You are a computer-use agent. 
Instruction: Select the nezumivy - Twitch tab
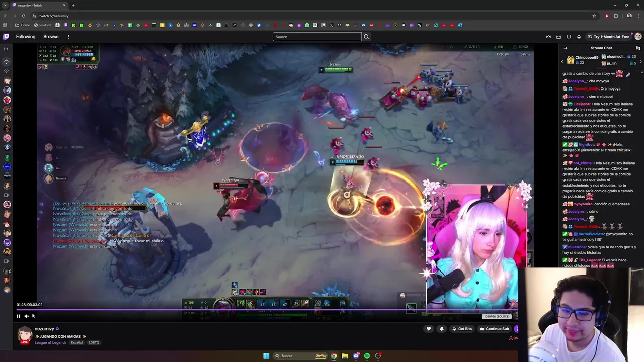tap(39, 5)
